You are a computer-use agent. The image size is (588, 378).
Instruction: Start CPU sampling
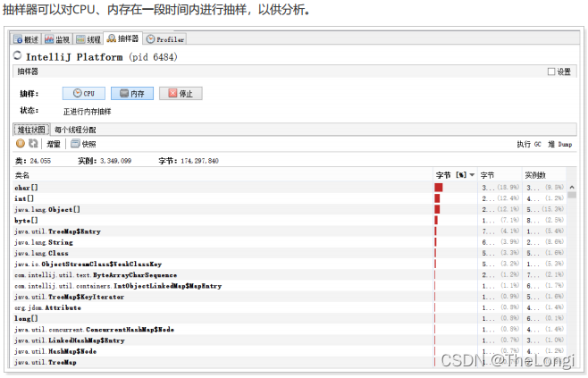[x=84, y=93]
